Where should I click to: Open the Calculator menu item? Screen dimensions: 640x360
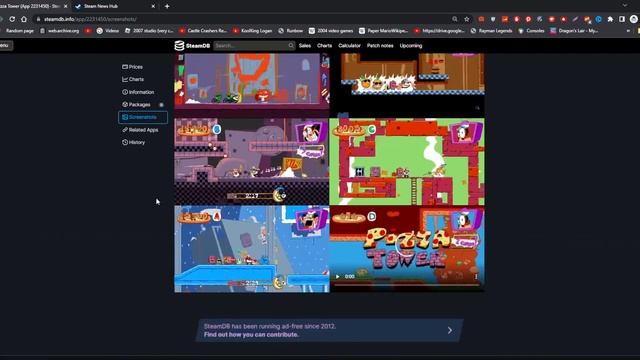[x=349, y=46]
